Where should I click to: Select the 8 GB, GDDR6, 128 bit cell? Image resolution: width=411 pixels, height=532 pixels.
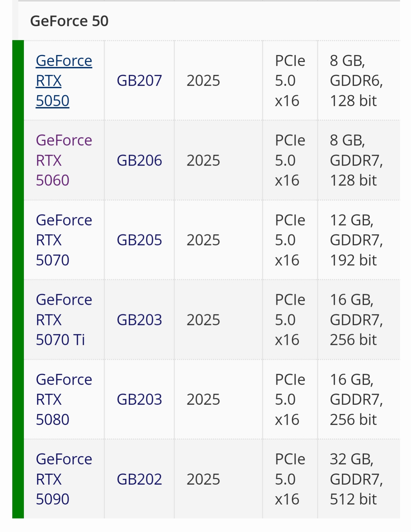coord(356,81)
